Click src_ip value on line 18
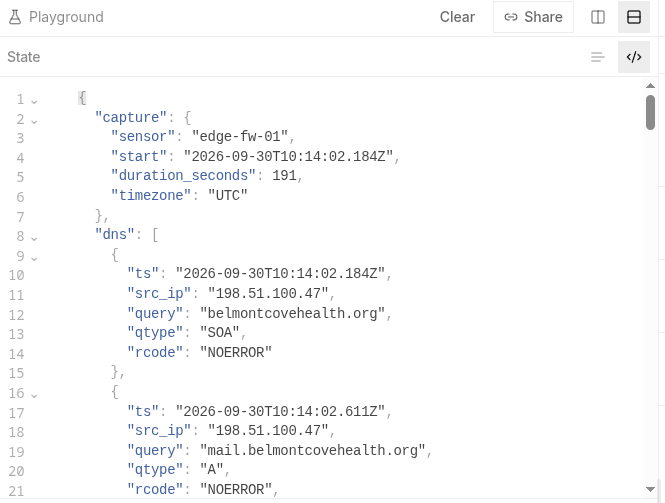 [268, 430]
